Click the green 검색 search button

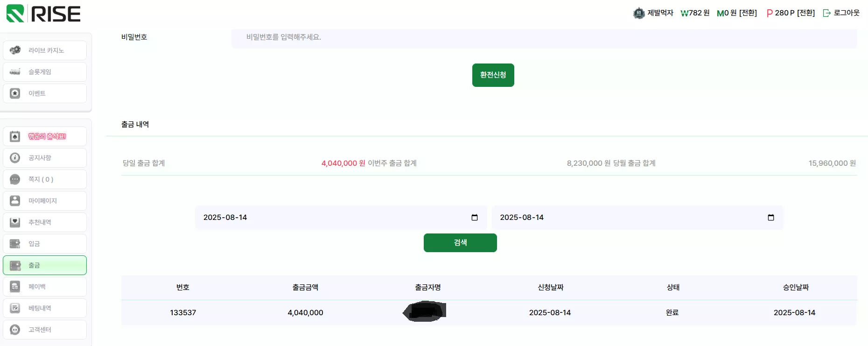[460, 243]
